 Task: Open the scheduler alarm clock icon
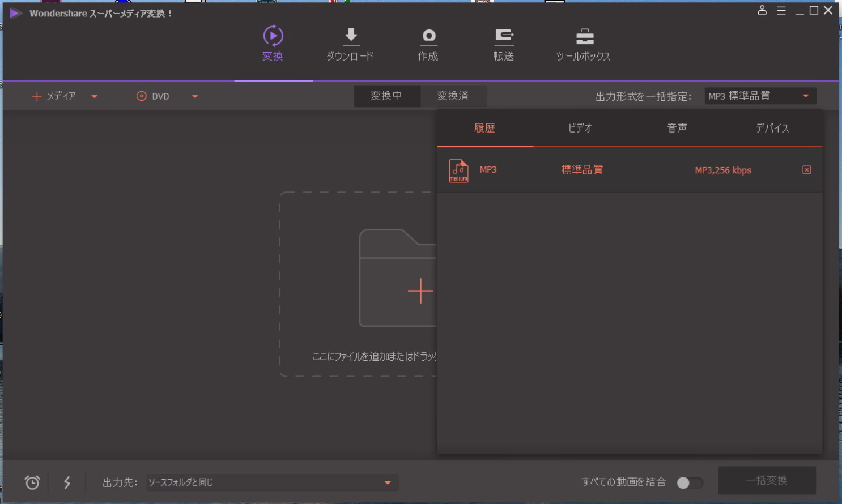pyautogui.click(x=32, y=482)
